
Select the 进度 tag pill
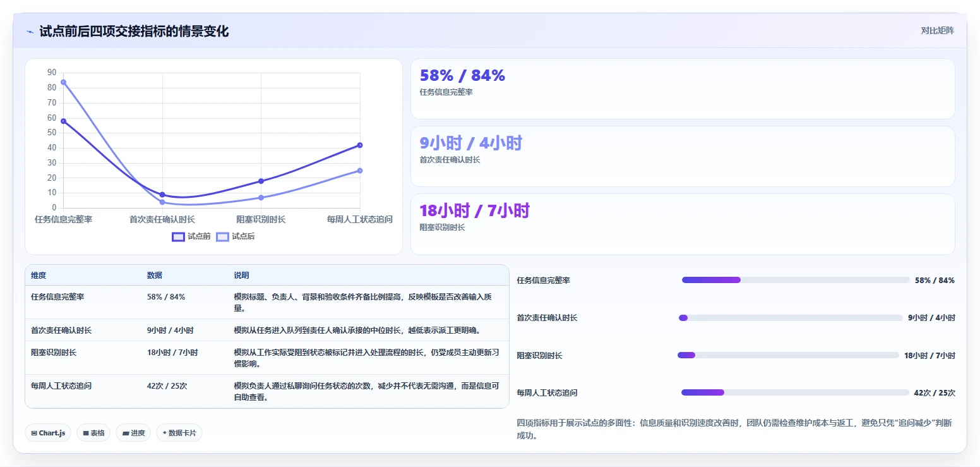coord(133,433)
